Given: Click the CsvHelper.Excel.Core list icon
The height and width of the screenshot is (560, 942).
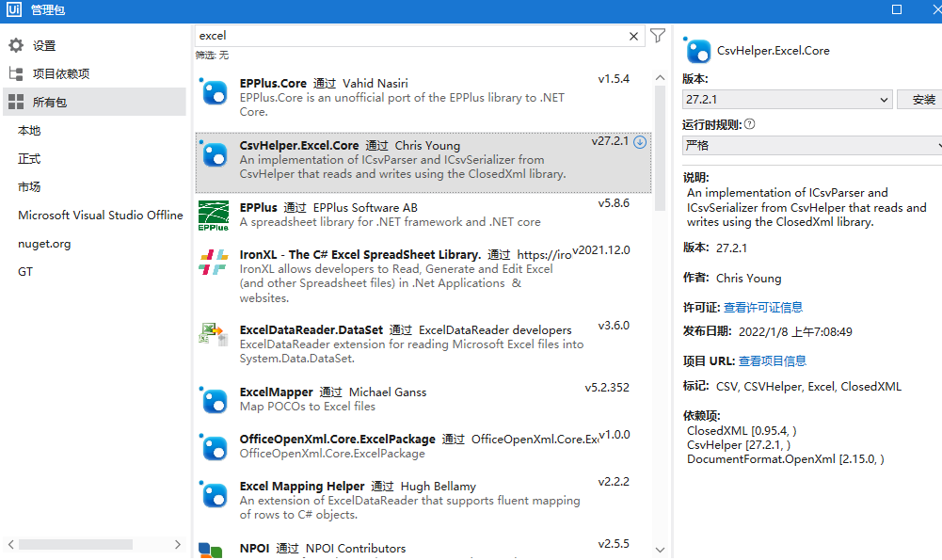Looking at the screenshot, I should pos(214,154).
